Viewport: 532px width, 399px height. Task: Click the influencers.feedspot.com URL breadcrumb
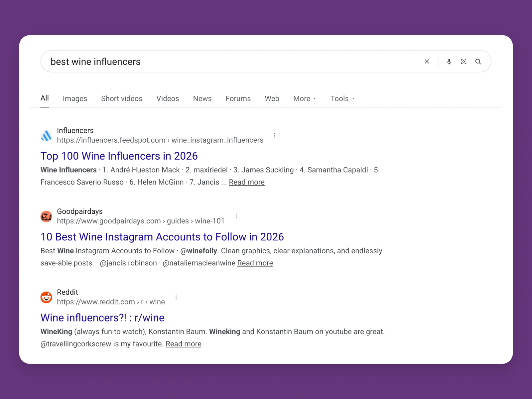[x=160, y=140]
